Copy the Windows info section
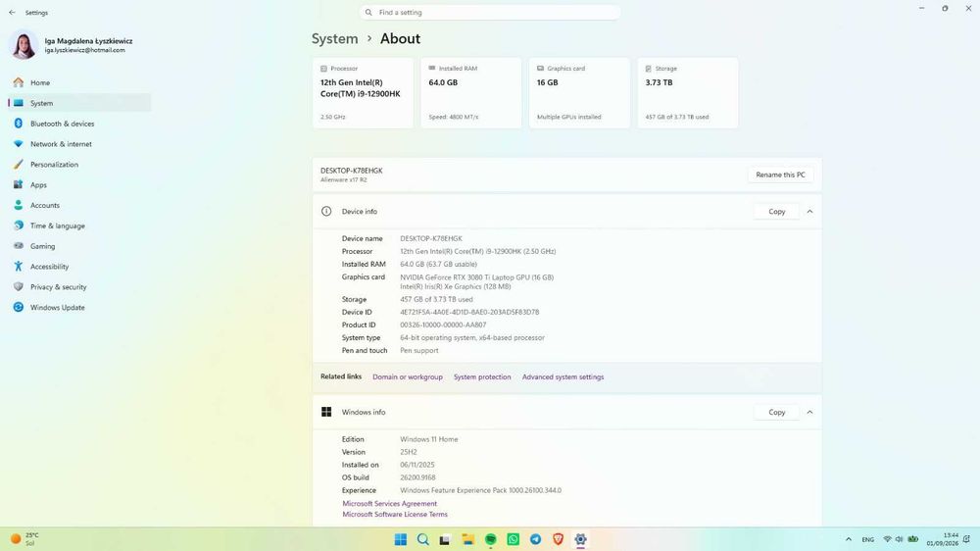This screenshot has height=551, width=980. click(776, 412)
